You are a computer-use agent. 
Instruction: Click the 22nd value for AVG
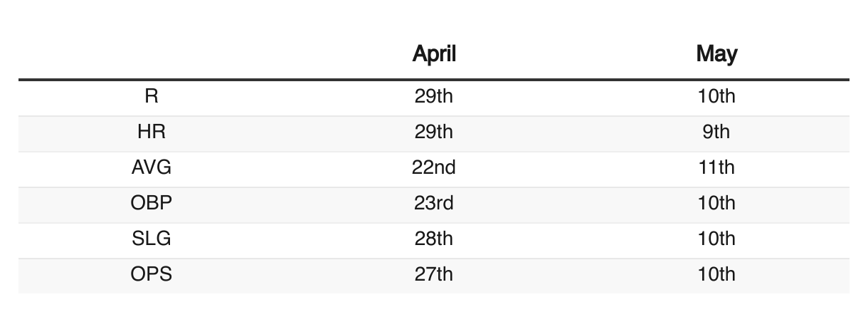pos(434,168)
